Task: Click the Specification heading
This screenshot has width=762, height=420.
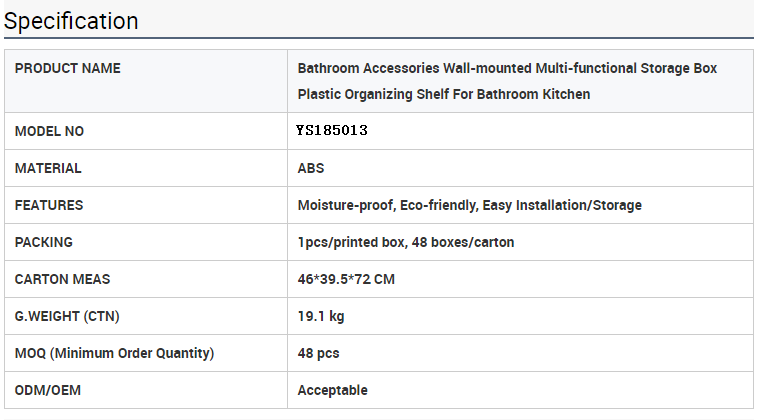Action: (71, 21)
